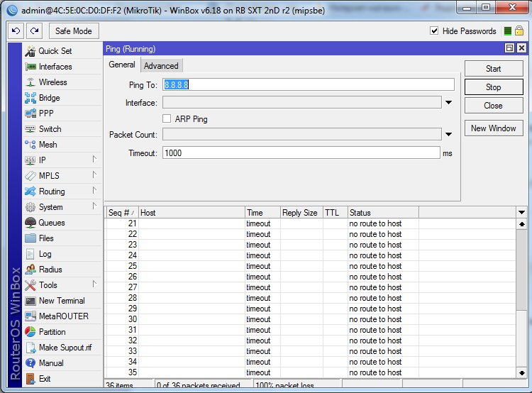Sort by the Seq # column header
The image size is (532, 393).
point(121,213)
